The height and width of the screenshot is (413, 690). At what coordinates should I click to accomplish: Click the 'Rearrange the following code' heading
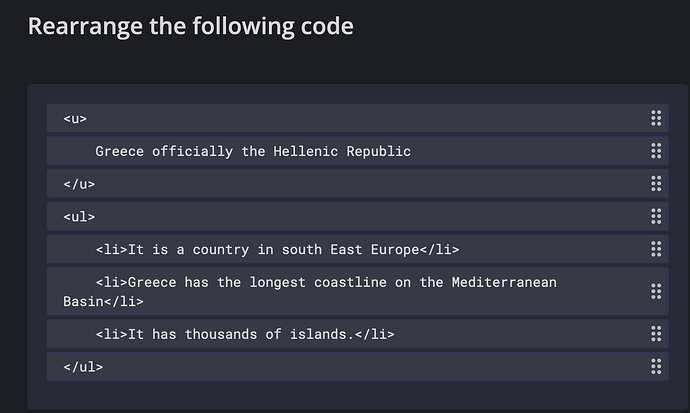[x=191, y=26]
